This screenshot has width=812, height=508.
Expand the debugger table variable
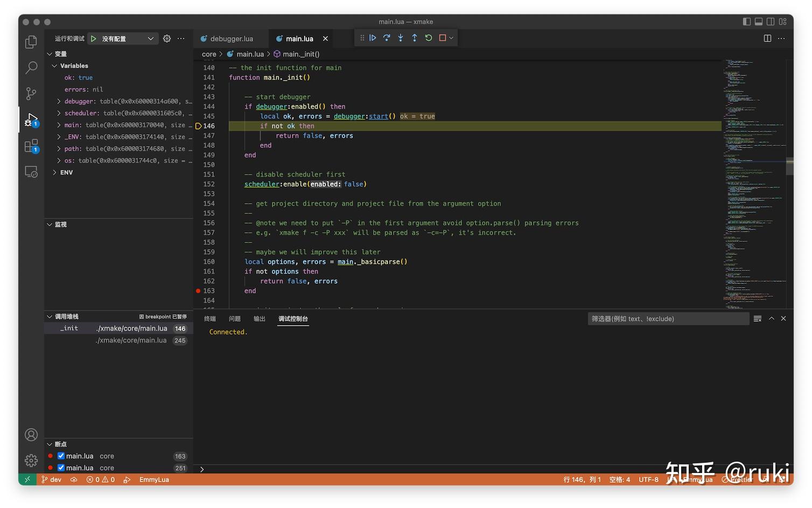click(59, 101)
